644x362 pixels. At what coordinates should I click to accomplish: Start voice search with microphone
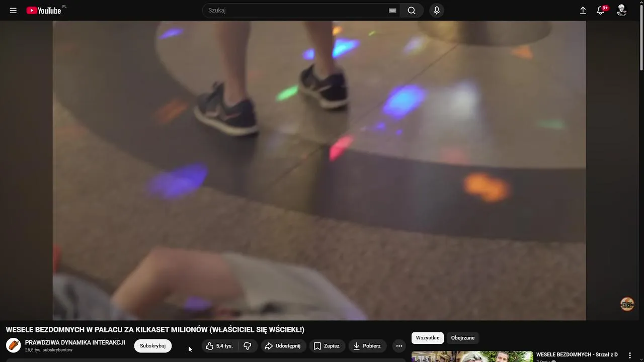pos(437,11)
